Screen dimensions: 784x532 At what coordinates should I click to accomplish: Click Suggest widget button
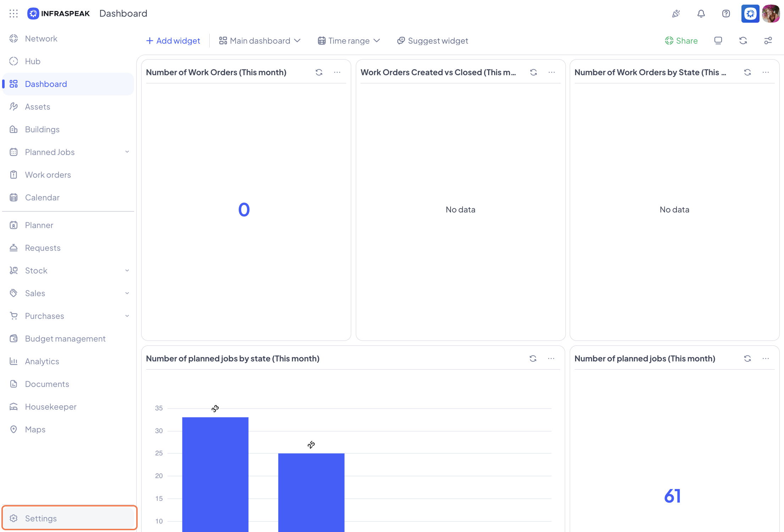click(x=432, y=41)
